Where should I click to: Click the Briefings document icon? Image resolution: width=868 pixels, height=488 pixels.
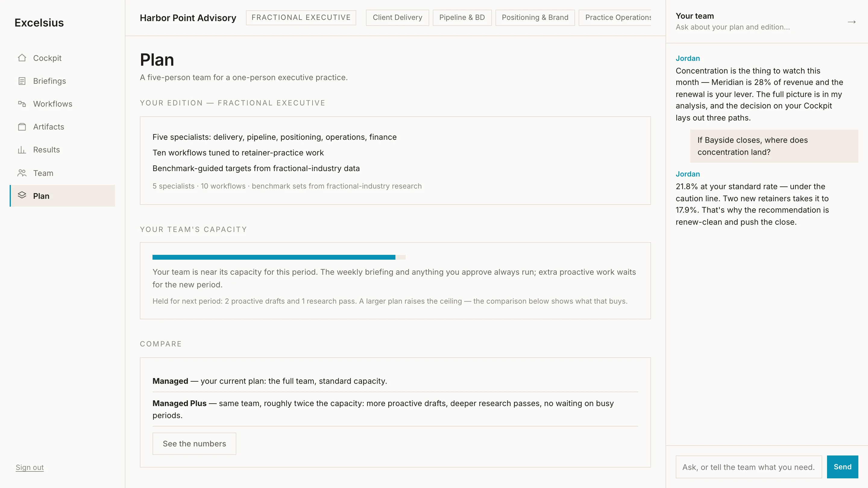click(x=22, y=81)
